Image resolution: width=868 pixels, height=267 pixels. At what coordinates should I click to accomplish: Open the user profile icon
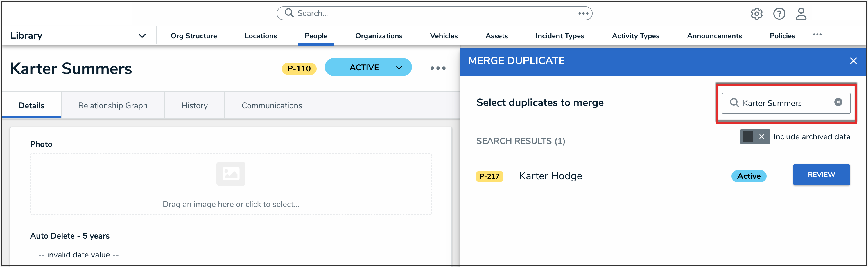(x=801, y=14)
